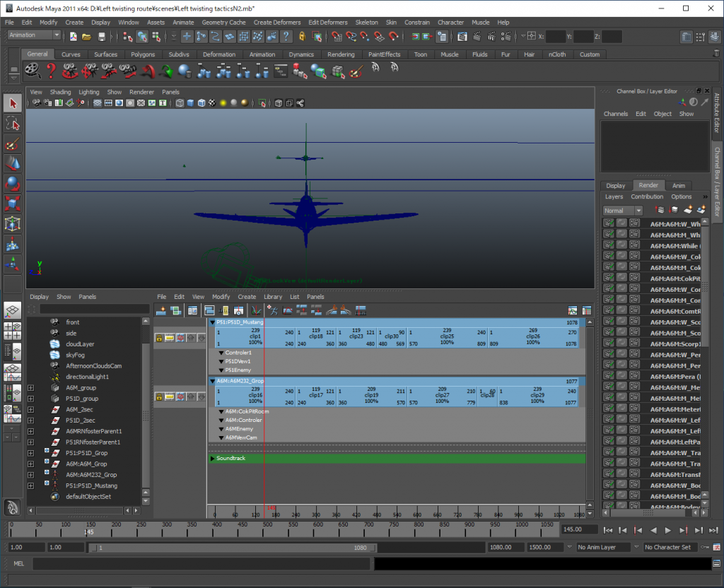The image size is (724, 588).
Task: Click the New Scene icon in status line
Action: (x=73, y=37)
